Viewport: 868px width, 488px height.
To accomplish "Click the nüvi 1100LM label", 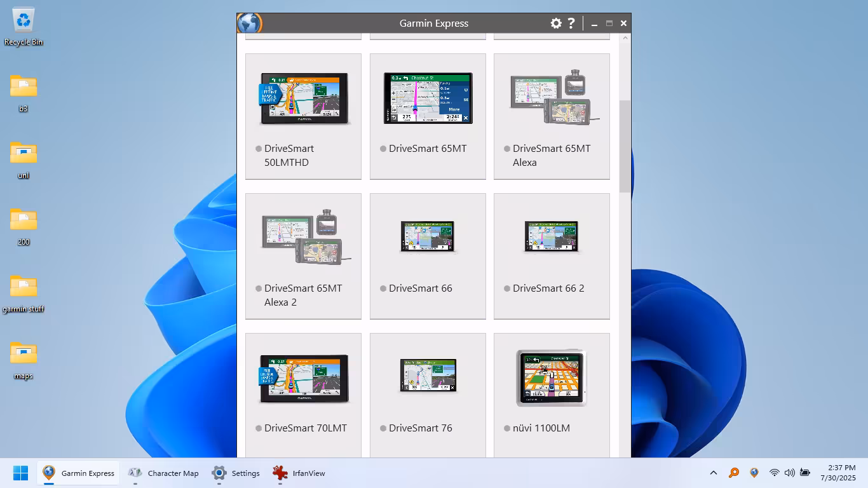I will point(541,428).
